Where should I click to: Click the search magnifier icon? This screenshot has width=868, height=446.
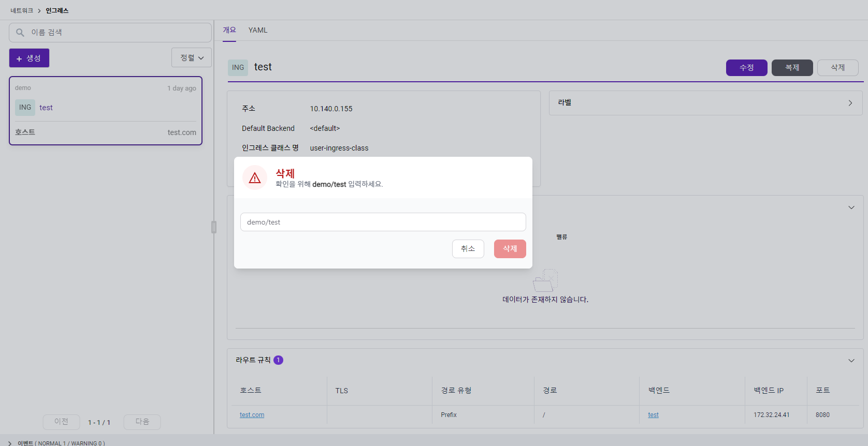(20, 33)
